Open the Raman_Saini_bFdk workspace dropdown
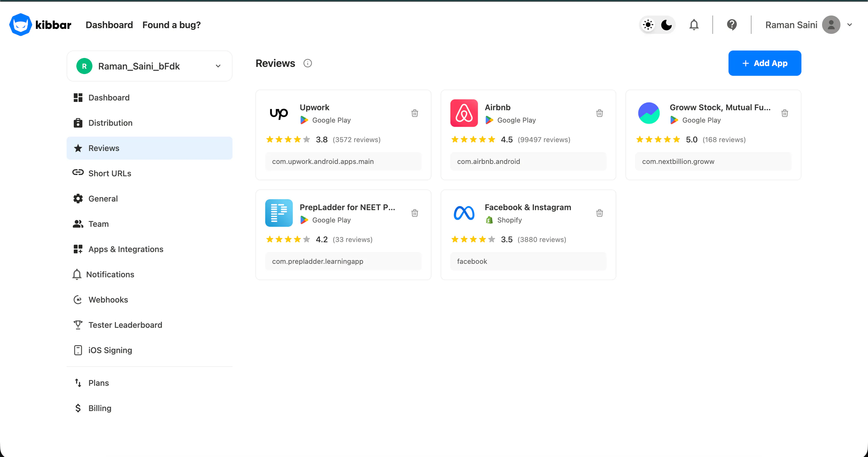The image size is (868, 457). tap(149, 66)
